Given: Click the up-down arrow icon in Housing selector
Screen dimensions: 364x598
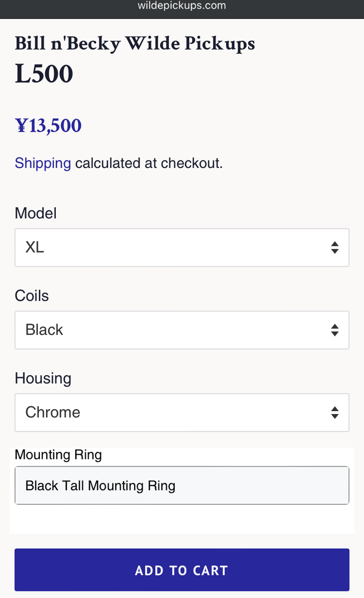Looking at the screenshot, I should [335, 413].
